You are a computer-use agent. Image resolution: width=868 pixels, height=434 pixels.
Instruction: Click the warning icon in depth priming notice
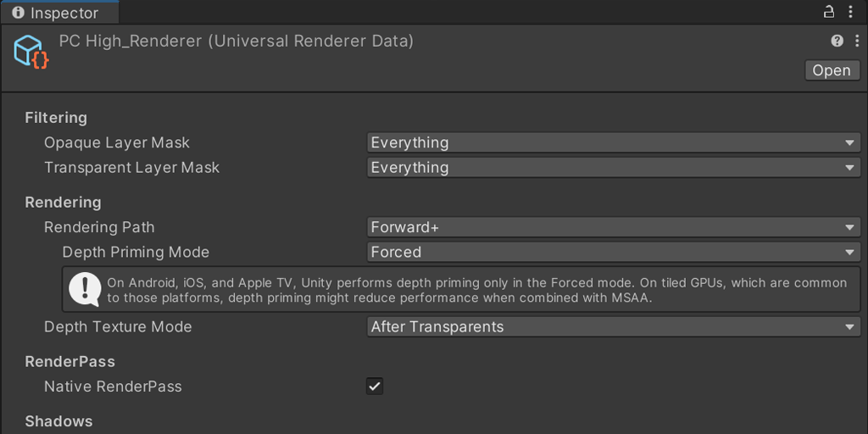pyautogui.click(x=85, y=290)
